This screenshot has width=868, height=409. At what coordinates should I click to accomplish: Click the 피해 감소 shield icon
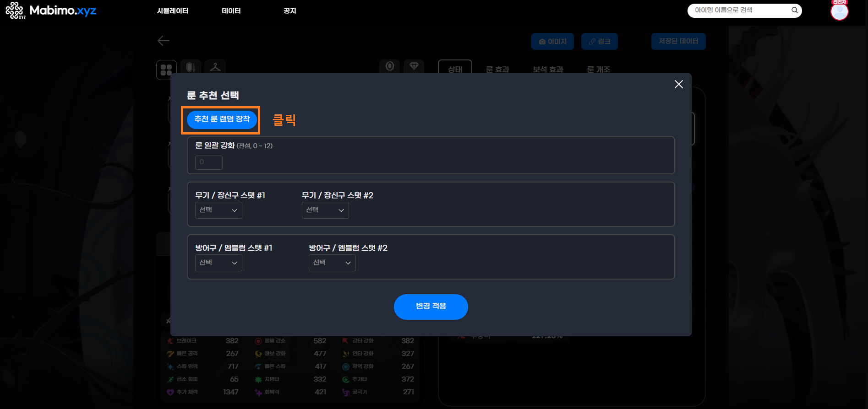[258, 341]
